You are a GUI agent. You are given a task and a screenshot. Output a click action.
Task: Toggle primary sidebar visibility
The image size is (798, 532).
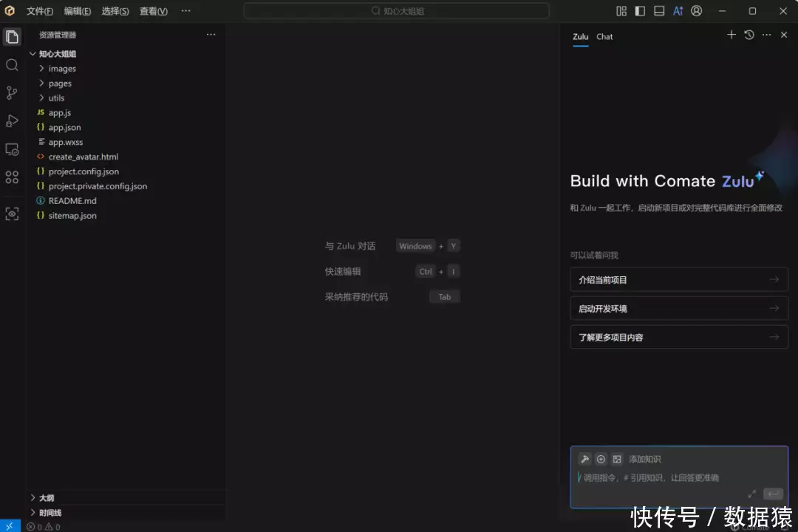[x=640, y=10]
